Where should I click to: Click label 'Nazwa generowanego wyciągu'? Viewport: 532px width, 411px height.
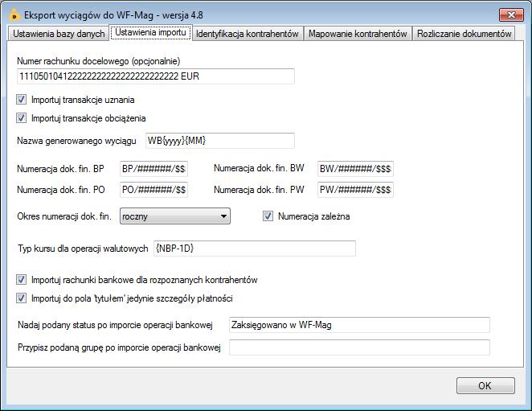coord(76,141)
